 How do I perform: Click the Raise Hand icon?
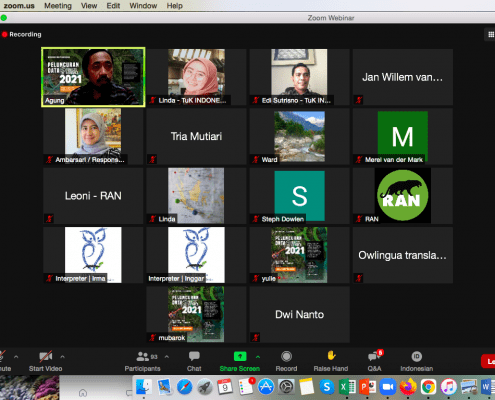(331, 356)
